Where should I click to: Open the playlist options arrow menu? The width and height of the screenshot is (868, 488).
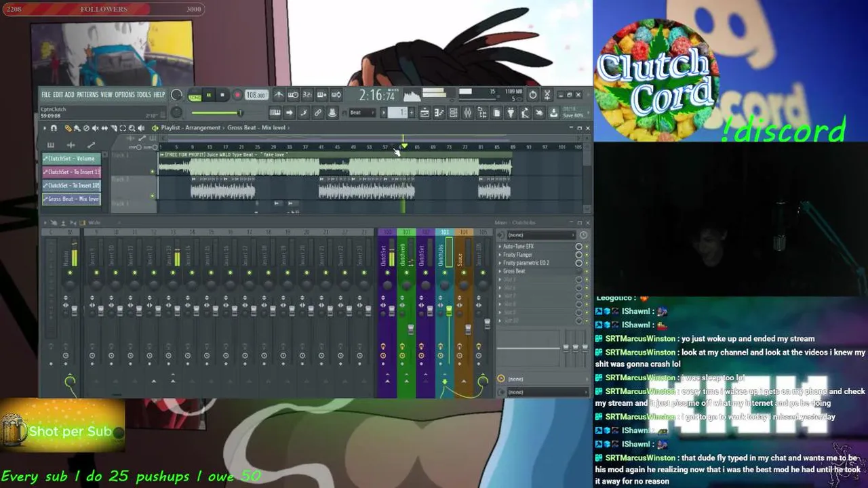[x=45, y=128]
